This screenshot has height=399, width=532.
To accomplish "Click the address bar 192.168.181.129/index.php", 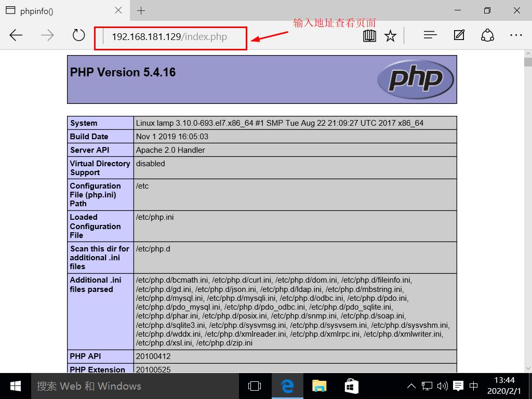I will click(169, 37).
